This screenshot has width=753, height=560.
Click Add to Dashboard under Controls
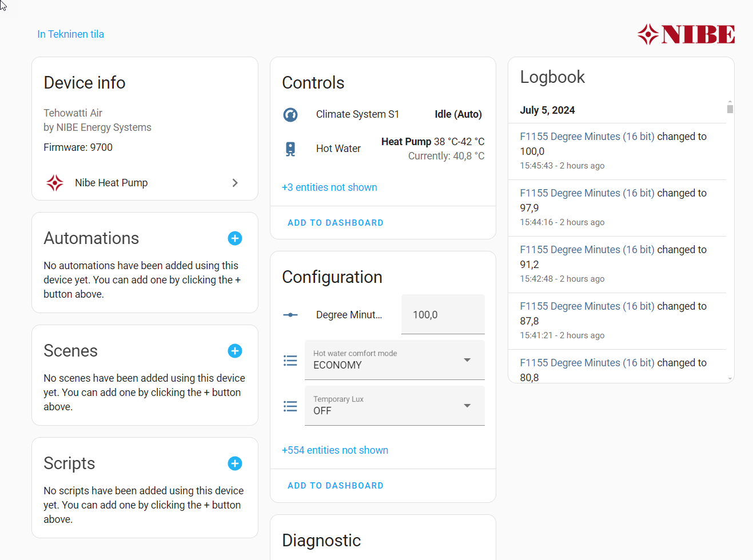pyautogui.click(x=335, y=223)
